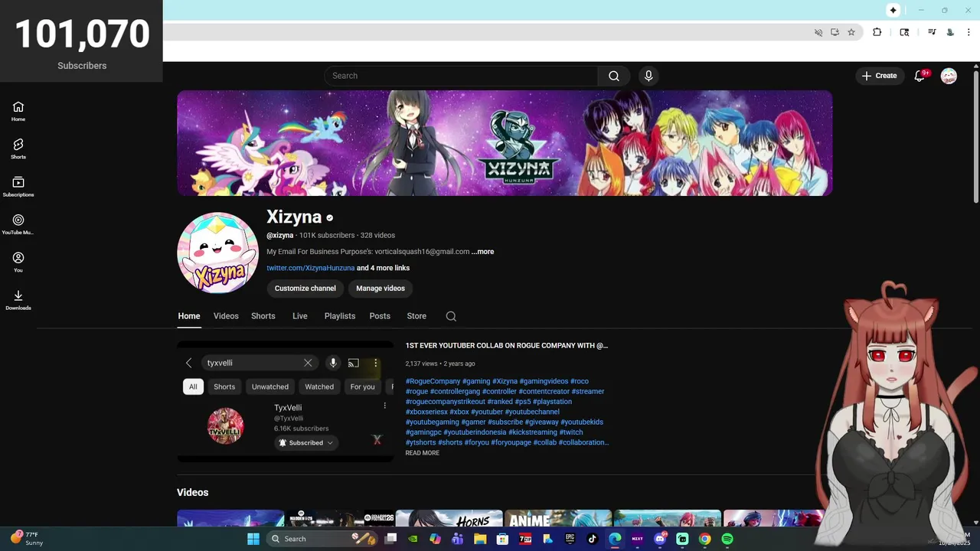Click the channel search magnifier icon
Viewport: 980px width, 551px height.
[451, 316]
